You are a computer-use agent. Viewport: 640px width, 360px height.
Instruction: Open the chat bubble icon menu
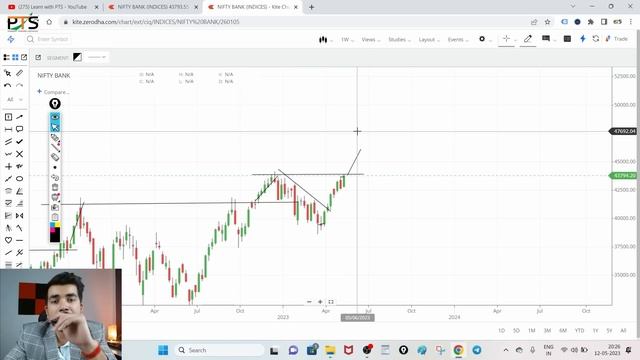click(x=546, y=38)
